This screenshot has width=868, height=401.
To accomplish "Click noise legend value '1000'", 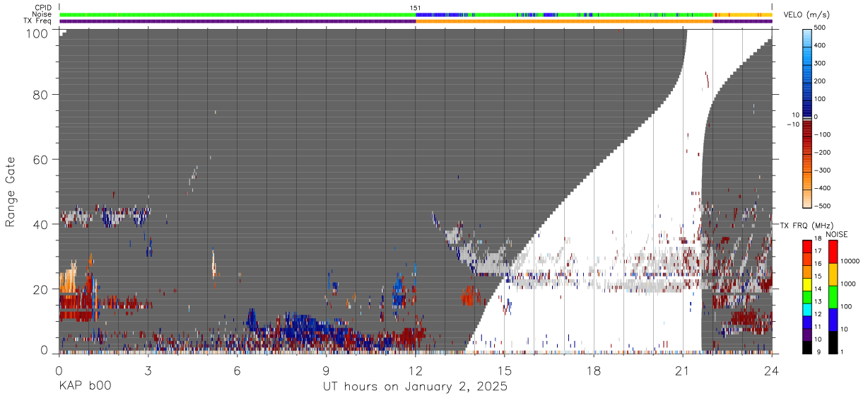I will tap(850, 283).
